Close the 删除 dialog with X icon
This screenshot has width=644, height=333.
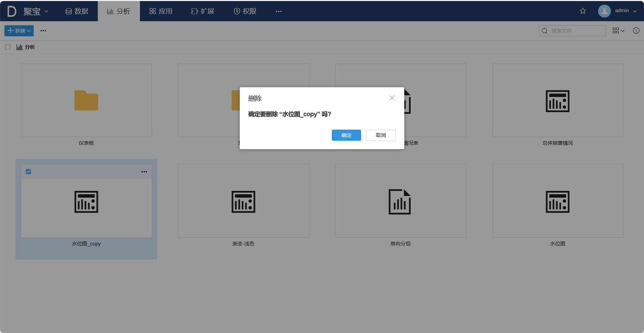[x=392, y=98]
